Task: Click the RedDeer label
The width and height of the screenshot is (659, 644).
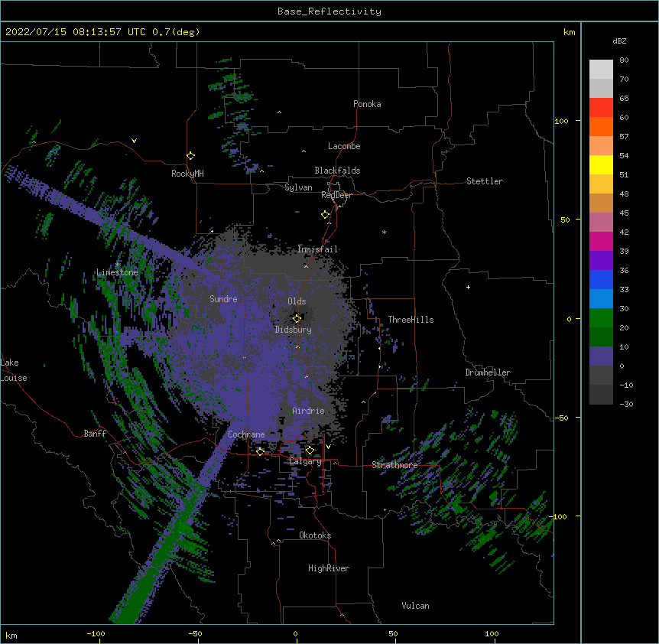Action: (x=336, y=195)
